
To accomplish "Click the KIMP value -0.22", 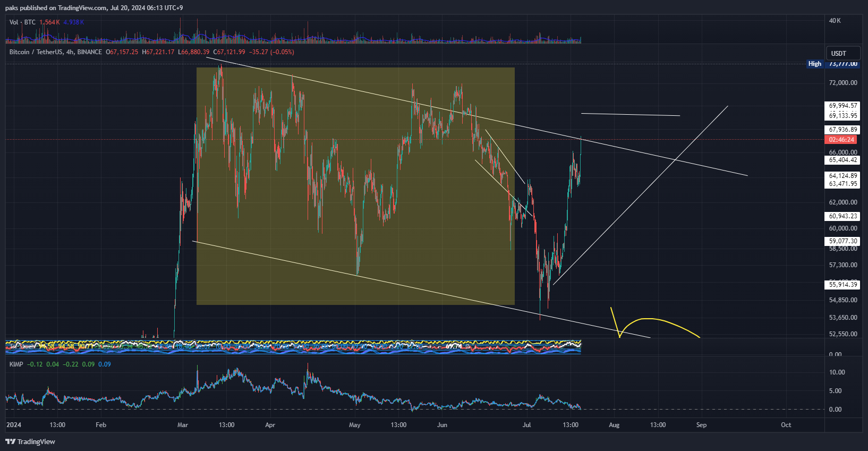I will pyautogui.click(x=71, y=364).
